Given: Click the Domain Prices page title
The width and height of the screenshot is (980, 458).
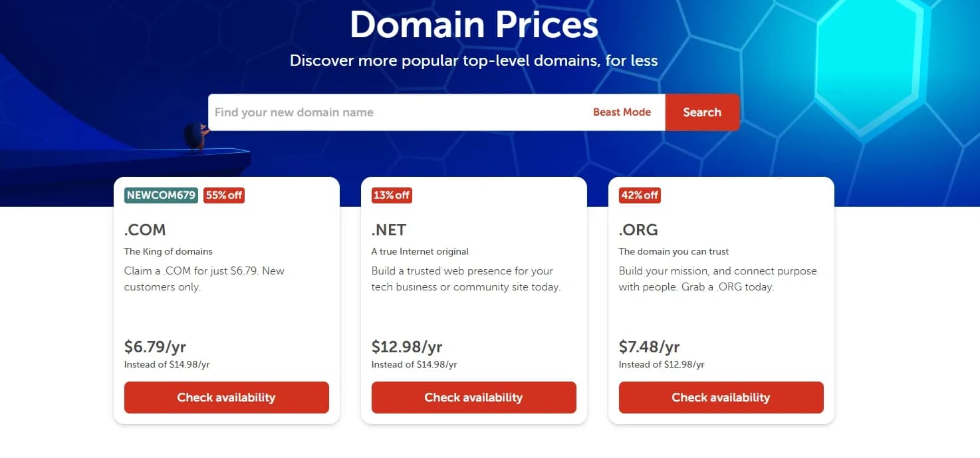Looking at the screenshot, I should tap(473, 25).
